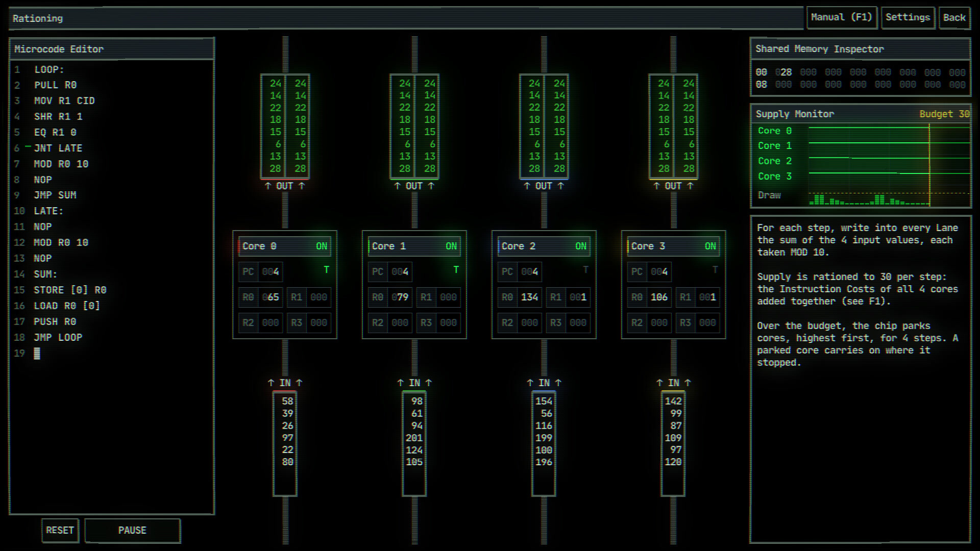
Task: Toggle Core 1 ON switch
Action: click(x=451, y=246)
